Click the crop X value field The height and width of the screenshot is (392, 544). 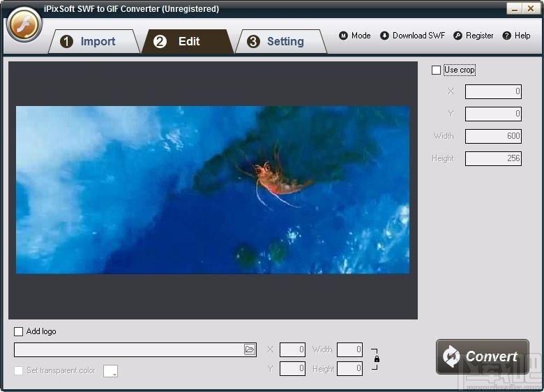point(493,91)
